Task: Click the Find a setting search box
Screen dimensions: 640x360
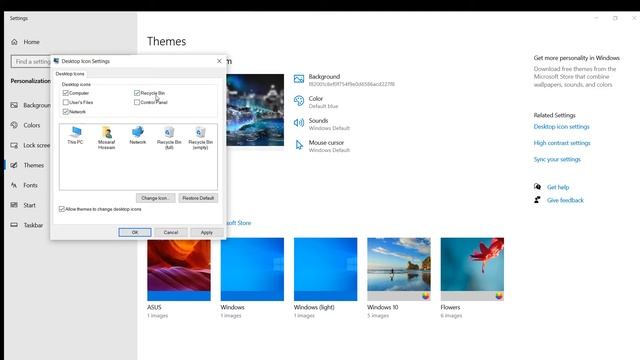Action: click(31, 61)
